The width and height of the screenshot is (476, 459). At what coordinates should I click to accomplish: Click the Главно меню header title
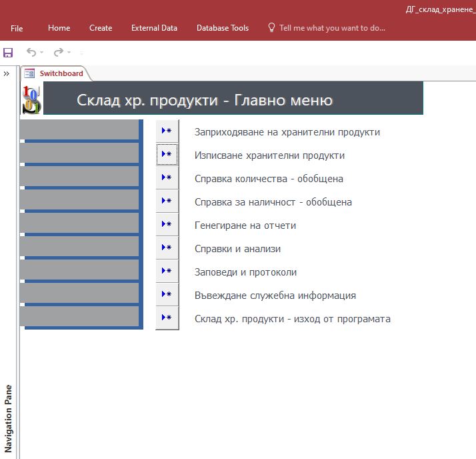205,100
